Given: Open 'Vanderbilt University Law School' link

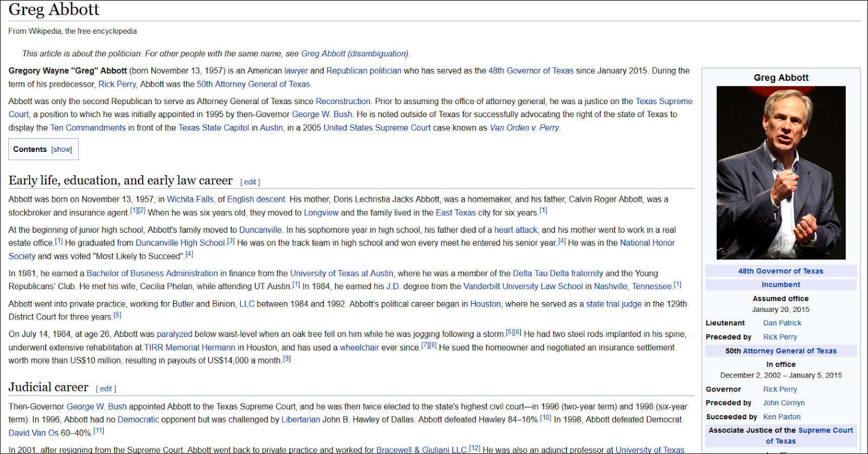Looking at the screenshot, I should pyautogui.click(x=523, y=286).
